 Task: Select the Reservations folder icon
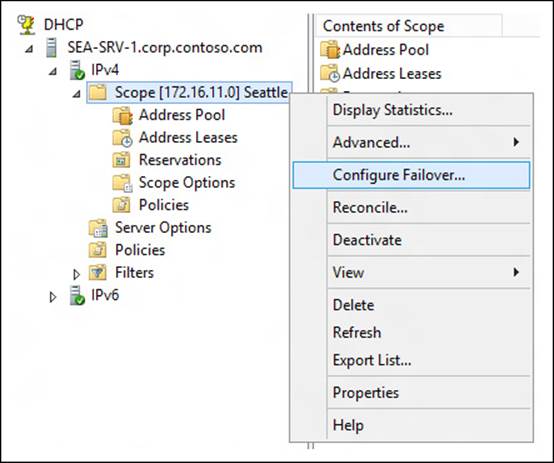coord(122,160)
